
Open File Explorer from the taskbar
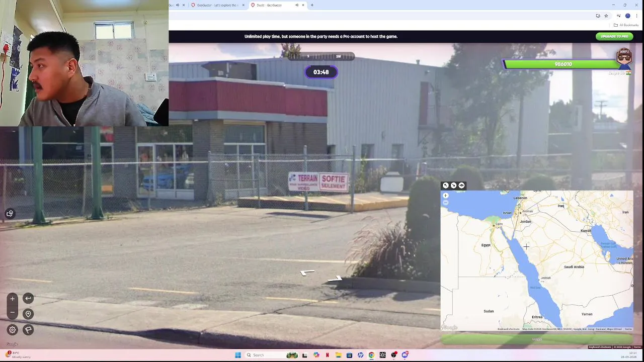pyautogui.click(x=338, y=355)
